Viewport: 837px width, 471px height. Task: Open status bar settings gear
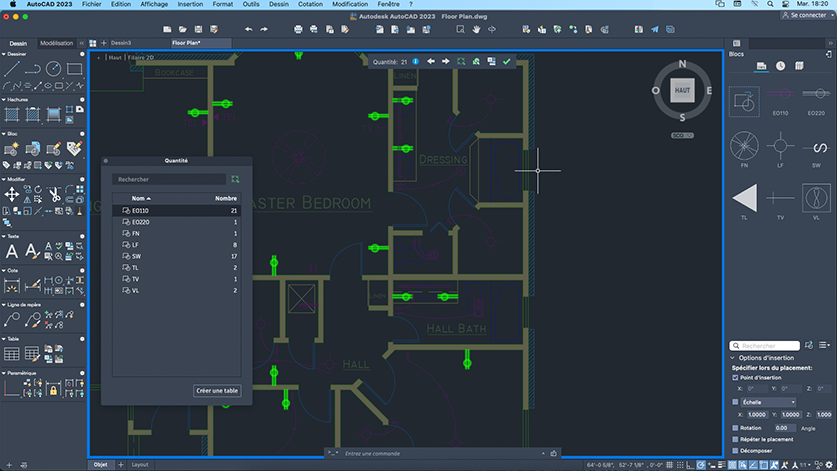(829, 465)
